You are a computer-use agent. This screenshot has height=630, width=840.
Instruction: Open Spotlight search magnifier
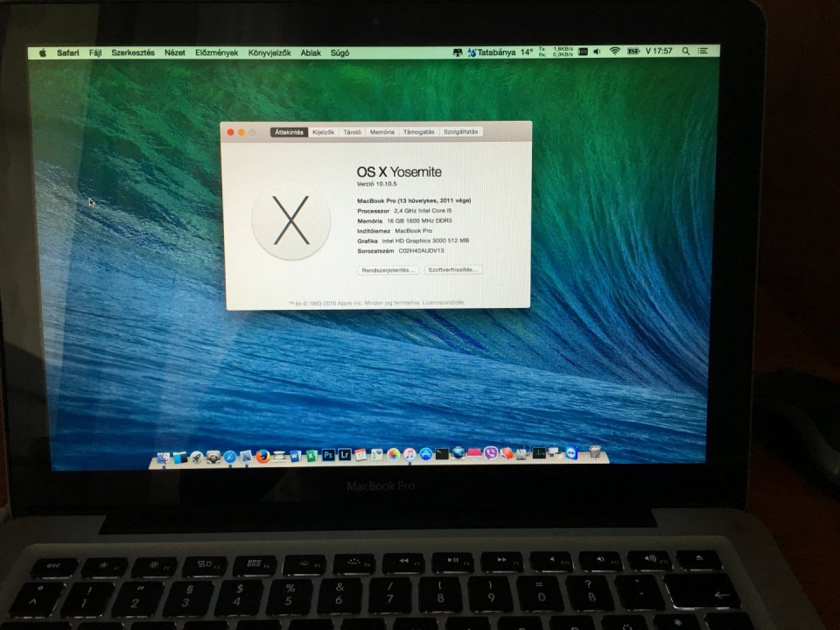pos(686,51)
